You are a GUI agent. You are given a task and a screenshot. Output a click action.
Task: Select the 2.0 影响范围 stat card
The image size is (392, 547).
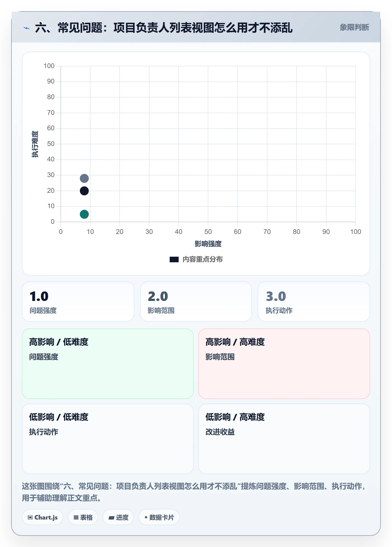[196, 302]
